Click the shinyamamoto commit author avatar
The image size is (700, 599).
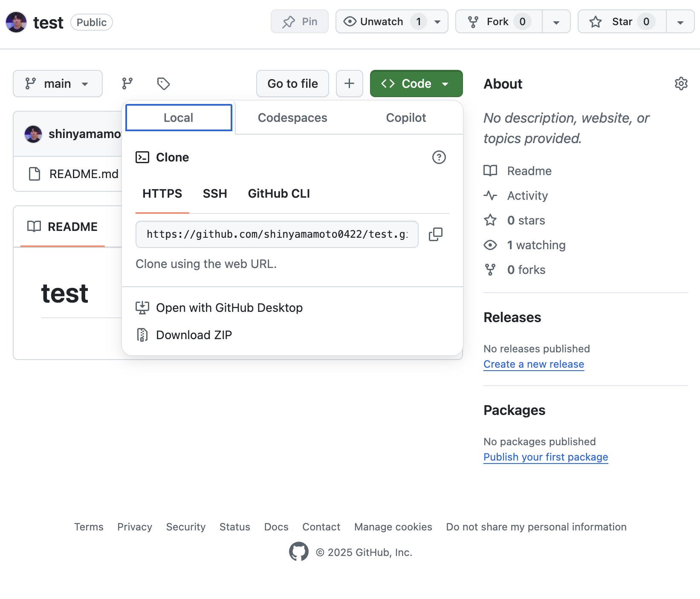[x=33, y=134]
